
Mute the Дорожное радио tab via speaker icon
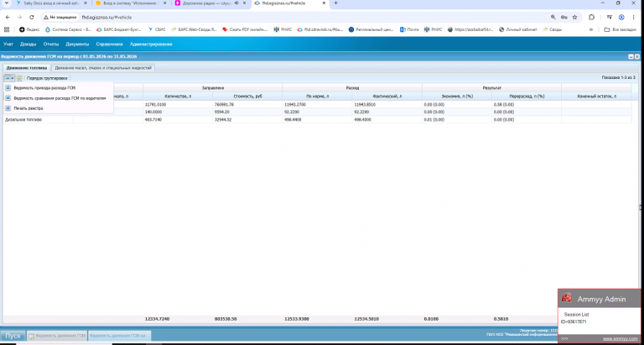tap(236, 3)
